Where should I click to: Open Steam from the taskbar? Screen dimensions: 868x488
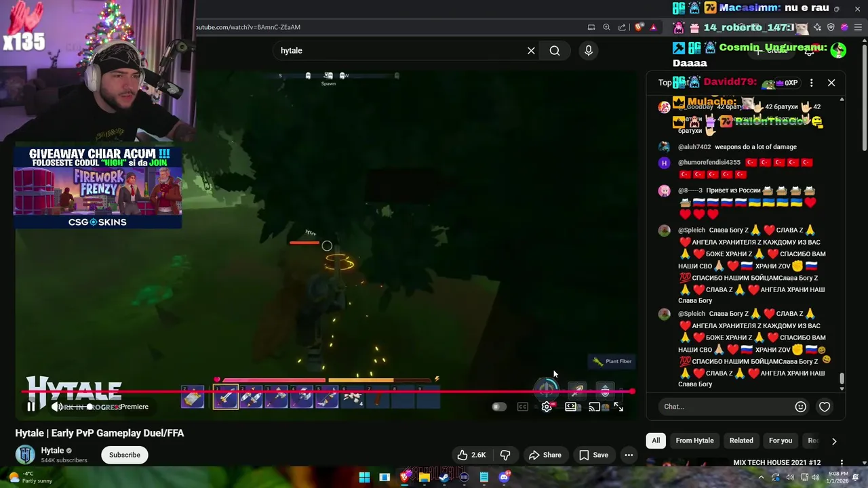coord(444,477)
